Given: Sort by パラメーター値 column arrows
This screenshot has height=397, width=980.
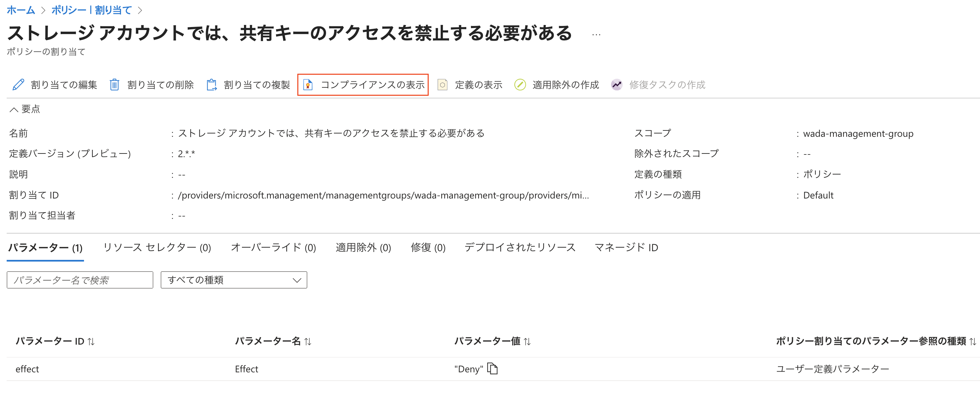Looking at the screenshot, I should tap(527, 341).
